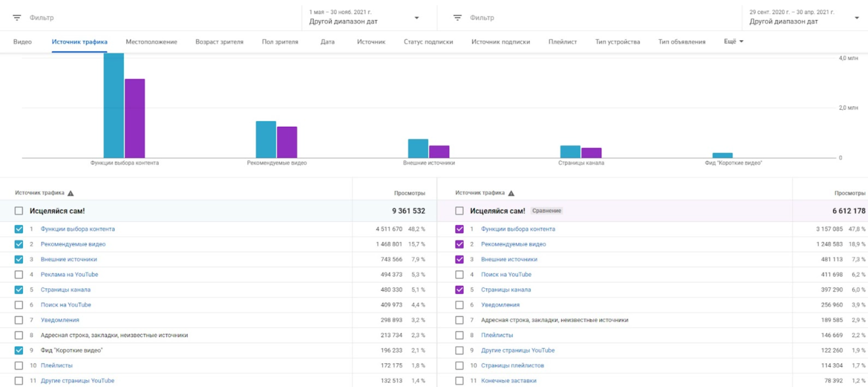
Task: Select the Возраст зрителя tab
Action: (219, 42)
